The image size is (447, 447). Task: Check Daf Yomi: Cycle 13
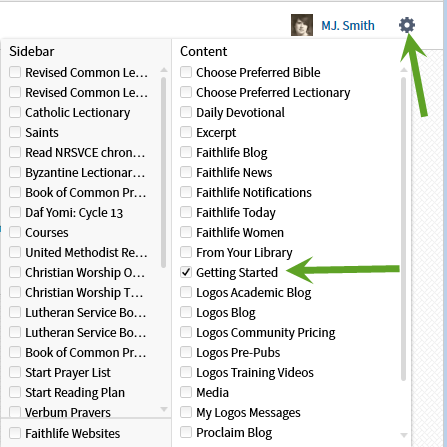(x=15, y=212)
